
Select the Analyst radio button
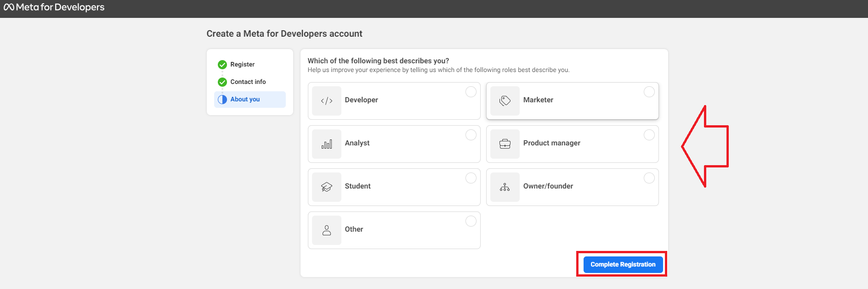[471, 135]
